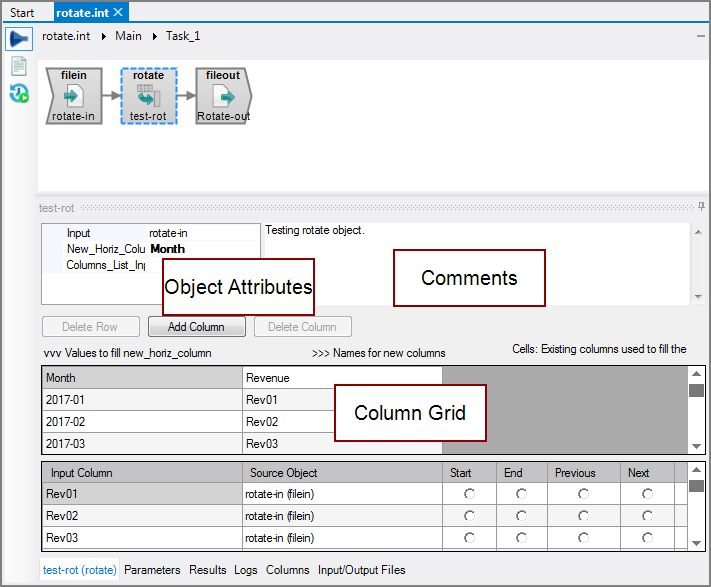Select End radio button for Rev02
The width and height of the screenshot is (711, 587).
(521, 516)
